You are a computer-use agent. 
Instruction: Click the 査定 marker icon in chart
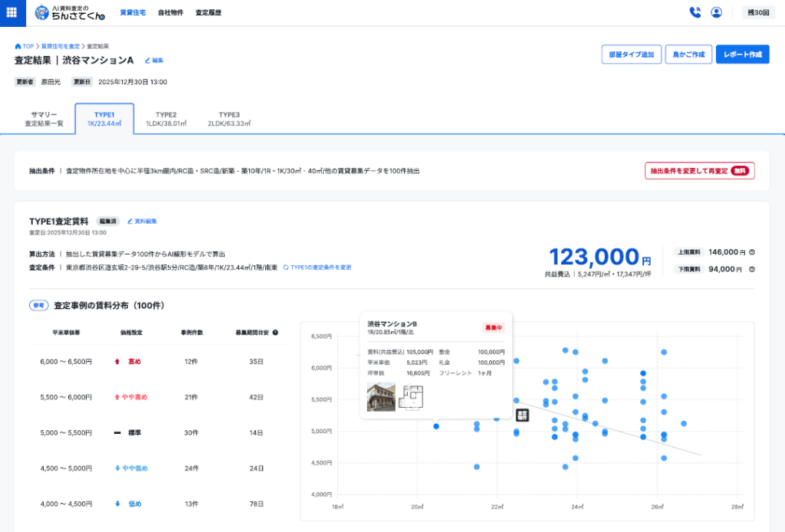522,415
